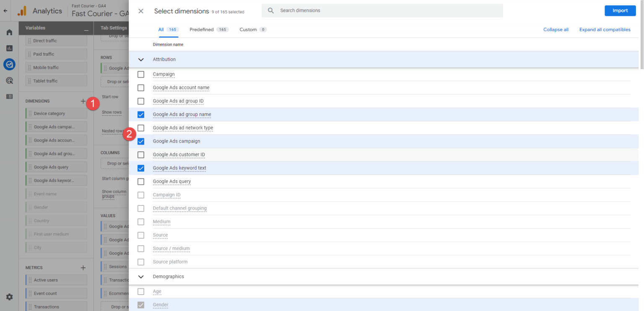The height and width of the screenshot is (311, 644).
Task: Click the Dimension name column header
Action: tap(168, 44)
